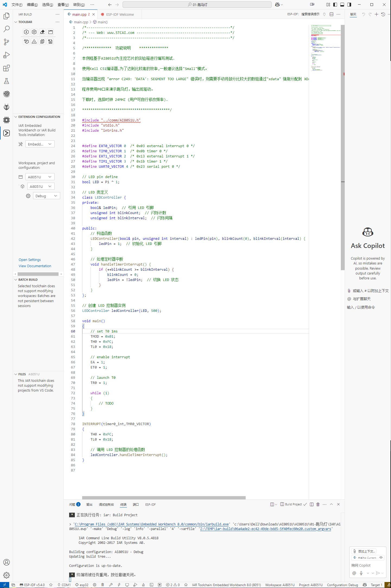Image resolution: width=391 pixels, height=588 pixels.
Task: Click the IAR clean project eraser icon
Action: pyautogui.click(x=42, y=32)
